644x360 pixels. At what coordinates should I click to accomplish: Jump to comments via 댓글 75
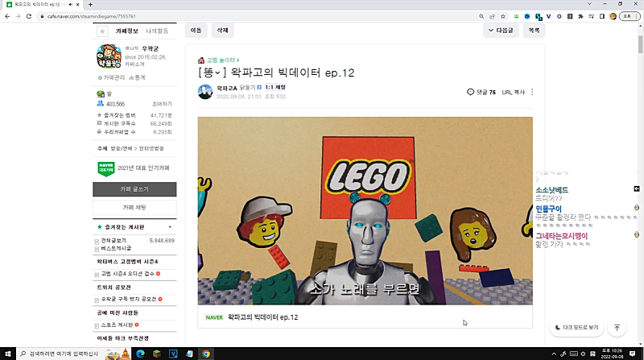point(481,92)
